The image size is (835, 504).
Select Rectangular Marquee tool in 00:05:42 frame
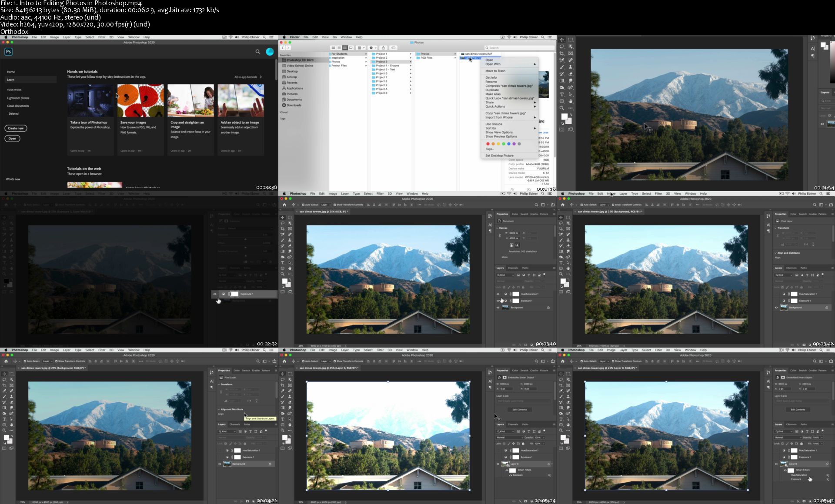[x=568, y=374]
